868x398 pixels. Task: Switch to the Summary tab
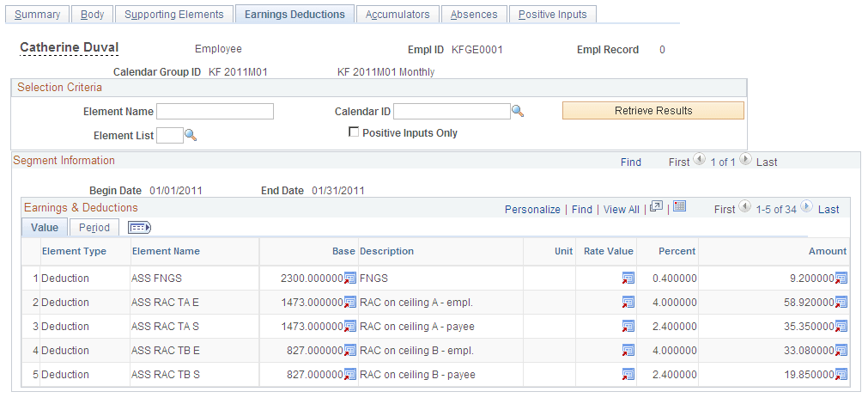pyautogui.click(x=38, y=15)
